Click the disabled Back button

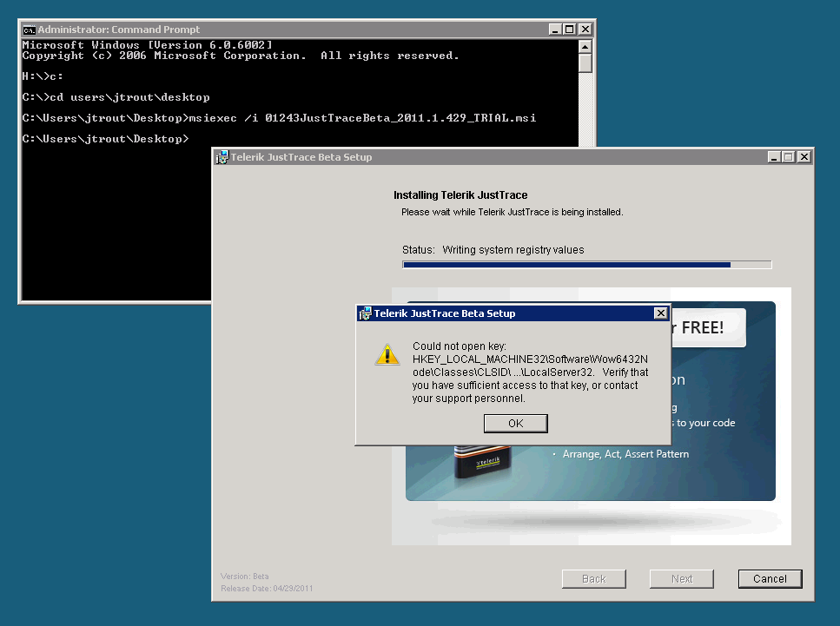(593, 578)
